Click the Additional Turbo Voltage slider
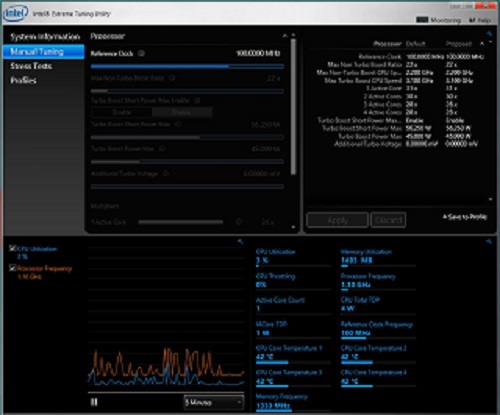The height and width of the screenshot is (415, 500). pos(187,187)
